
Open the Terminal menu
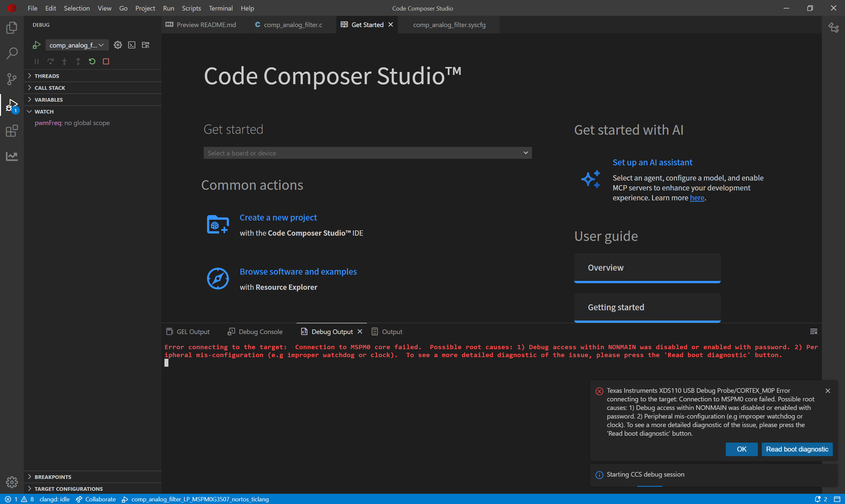(221, 8)
